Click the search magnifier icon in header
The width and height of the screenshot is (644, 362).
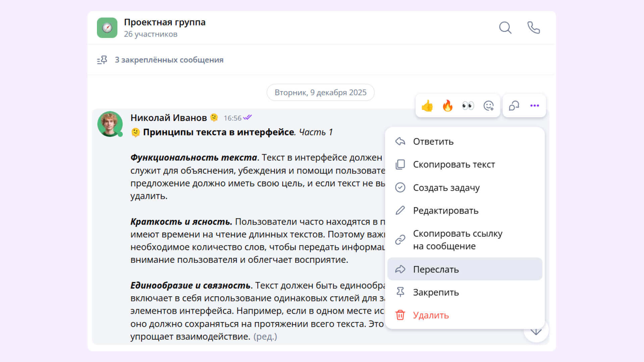click(x=505, y=28)
